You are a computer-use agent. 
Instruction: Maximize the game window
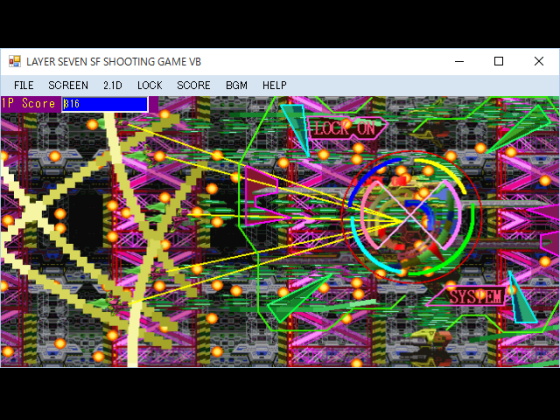click(x=499, y=61)
